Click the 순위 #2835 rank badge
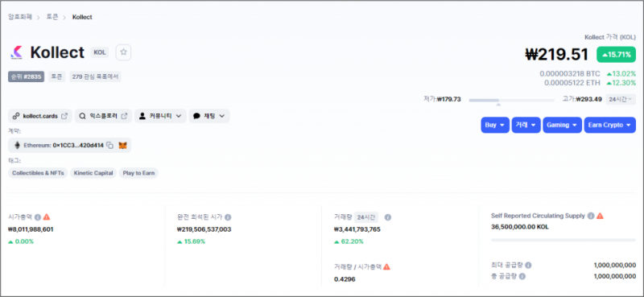The height and width of the screenshot is (297, 644). [26, 76]
